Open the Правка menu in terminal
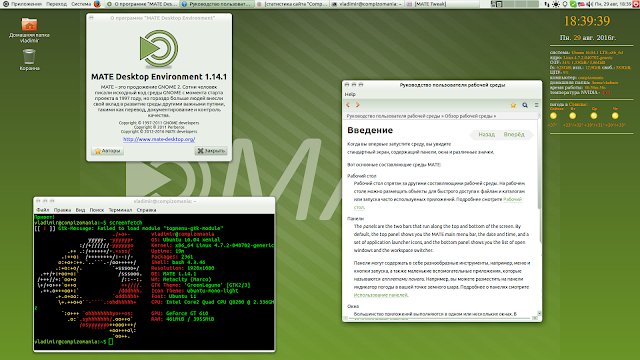Viewport: 640px width, 360px height. point(62,210)
